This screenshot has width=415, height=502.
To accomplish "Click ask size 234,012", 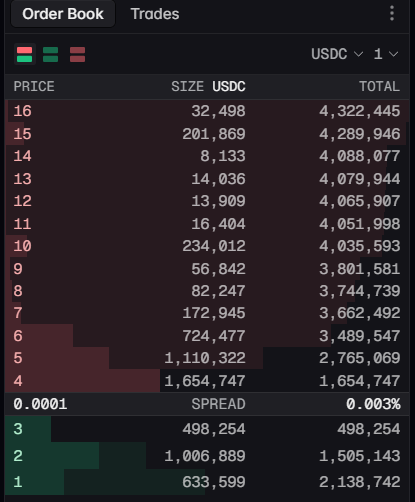I will pyautogui.click(x=214, y=246).
